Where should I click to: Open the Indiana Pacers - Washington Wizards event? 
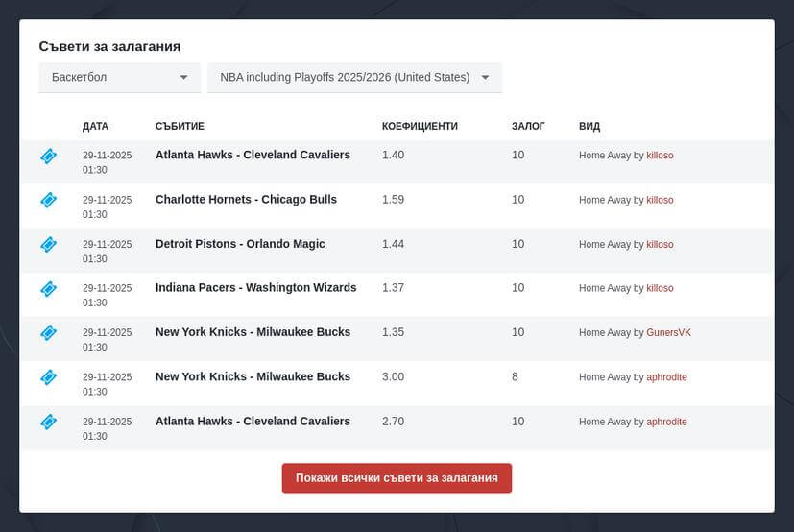(x=255, y=288)
